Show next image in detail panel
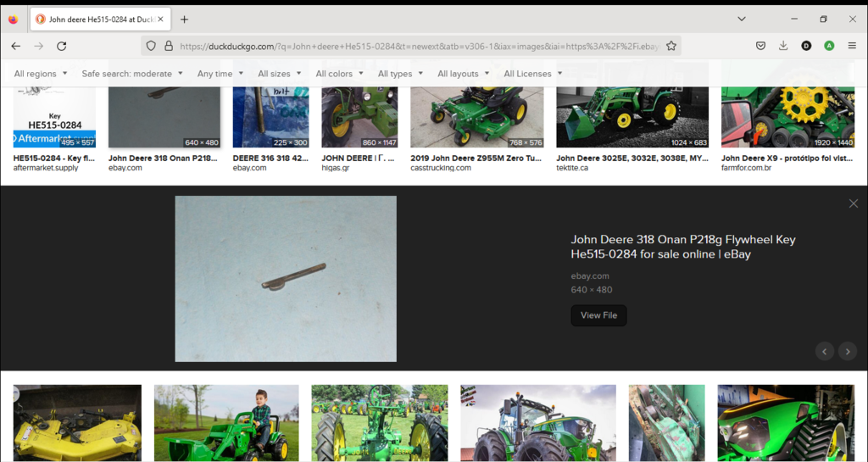 coord(848,351)
